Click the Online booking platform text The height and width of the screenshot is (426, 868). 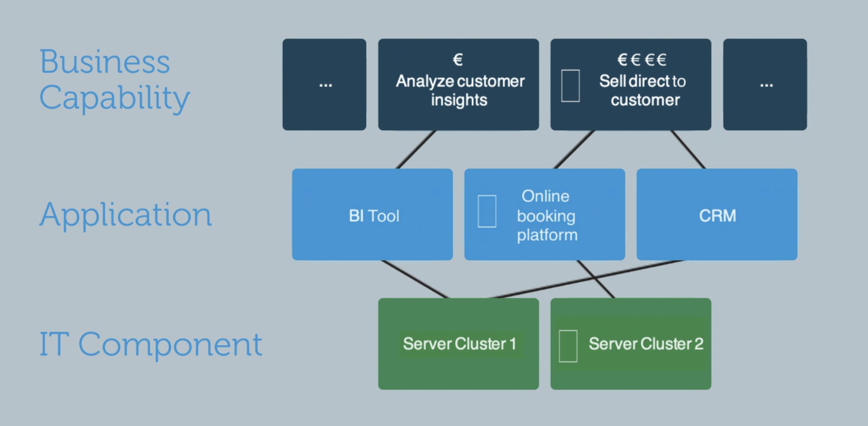click(547, 216)
